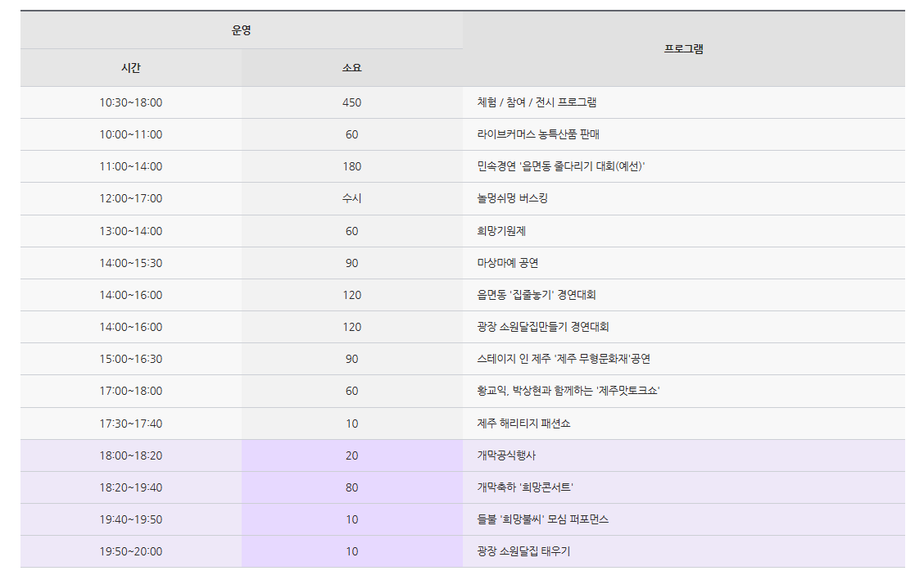Select the duration value 180
The width and height of the screenshot is (924, 580).
(351, 166)
